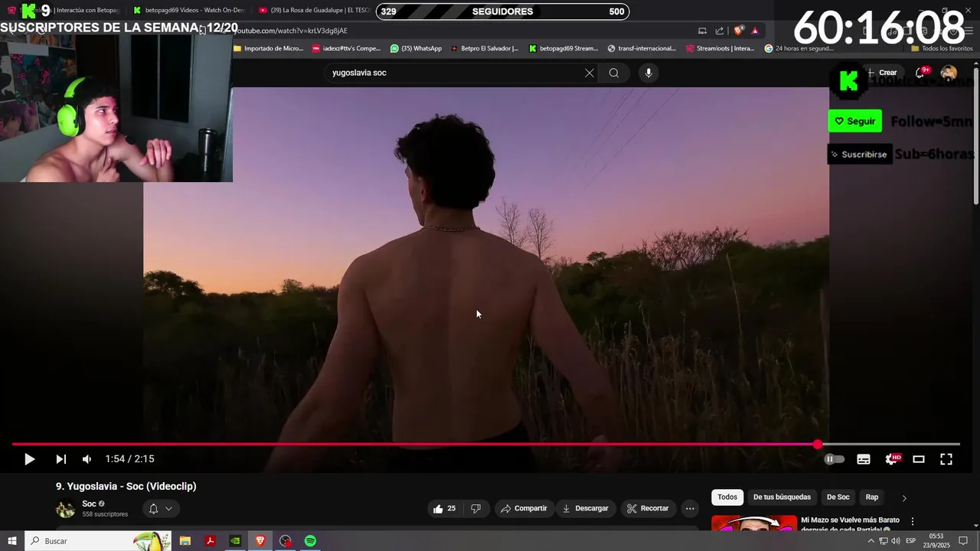Image resolution: width=980 pixels, height=551 pixels.
Task: Clear the YouTube search box
Action: tap(589, 73)
